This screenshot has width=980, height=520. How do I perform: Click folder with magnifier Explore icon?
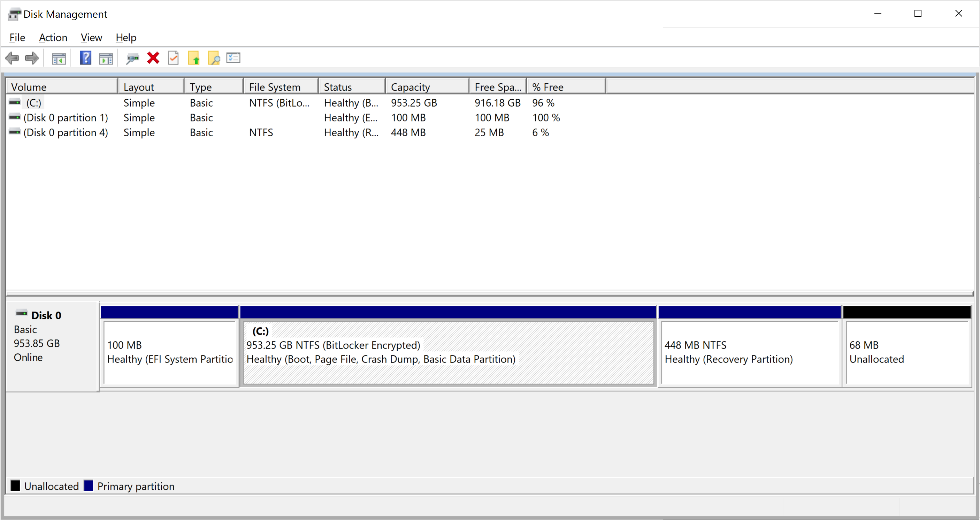point(214,58)
